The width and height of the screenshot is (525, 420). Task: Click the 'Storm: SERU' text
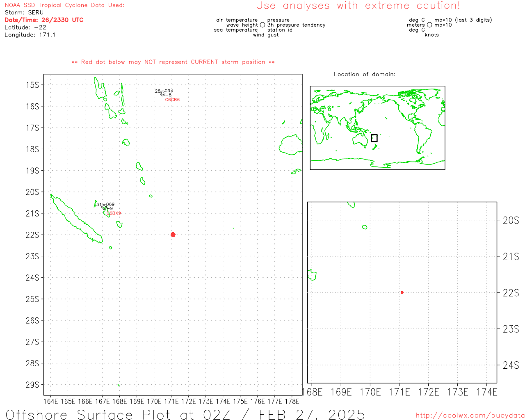24,13
